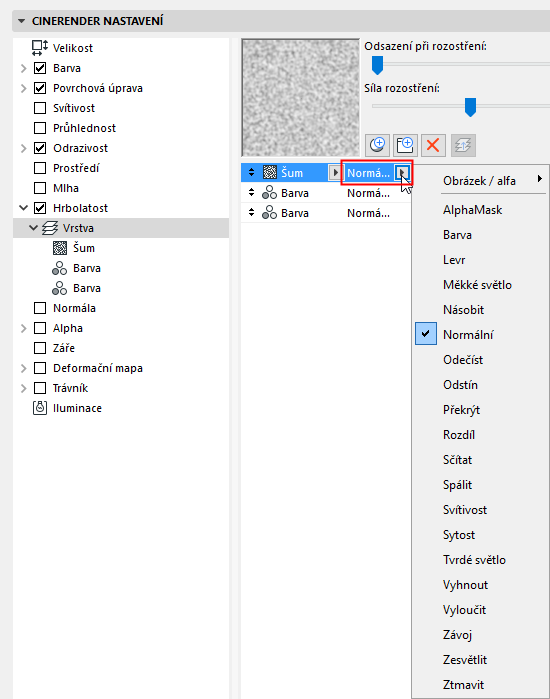
Task: Click the greyed-out flatten layers icon button
Action: click(463, 145)
